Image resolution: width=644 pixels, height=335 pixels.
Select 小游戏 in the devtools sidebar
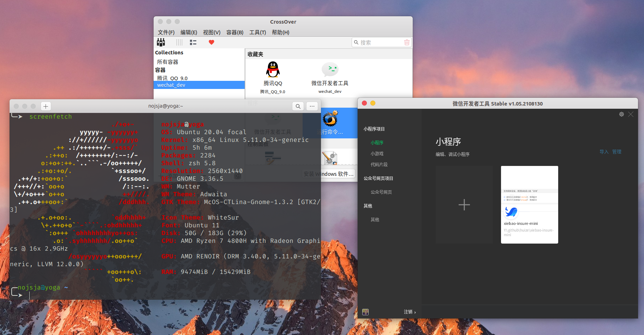point(377,154)
